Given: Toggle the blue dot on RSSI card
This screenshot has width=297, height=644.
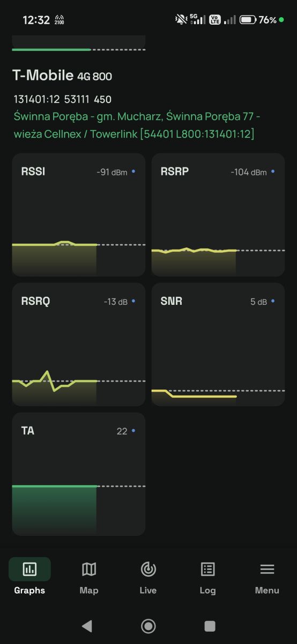Looking at the screenshot, I should click(x=133, y=172).
